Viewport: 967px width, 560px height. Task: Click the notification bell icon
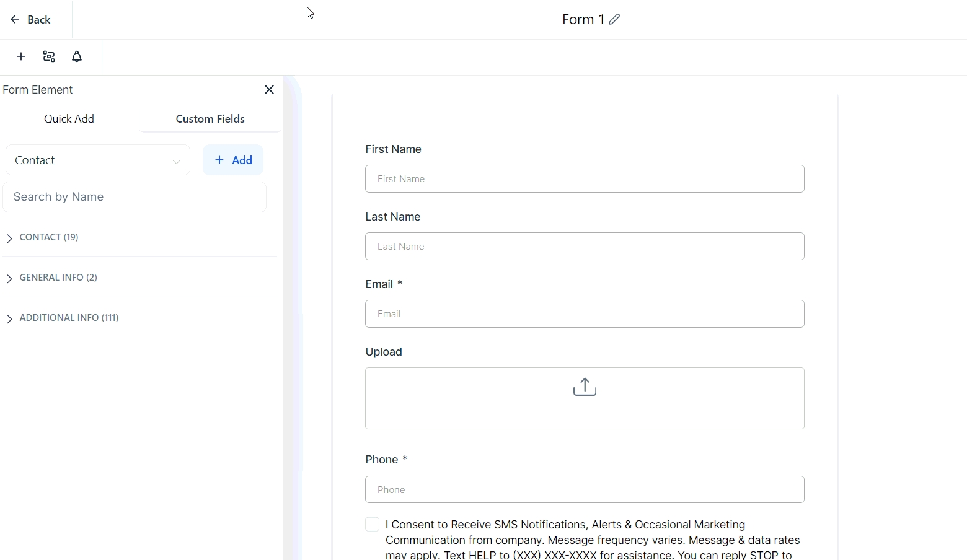77,57
